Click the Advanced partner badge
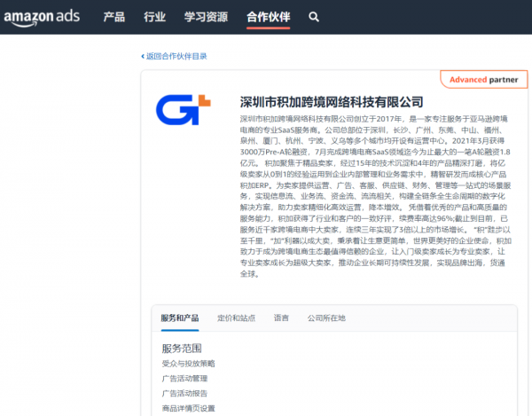The width and height of the screenshot is (532, 416). (x=484, y=80)
